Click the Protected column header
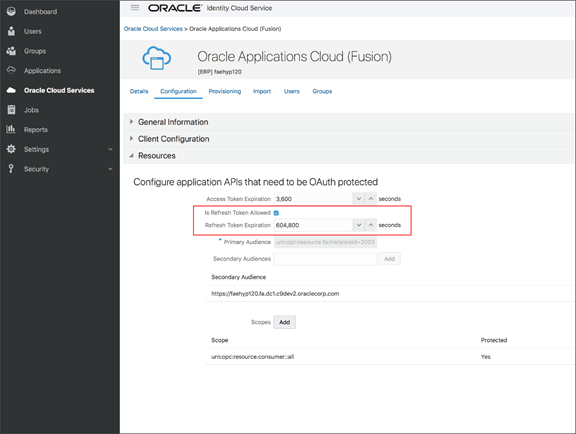 point(494,340)
